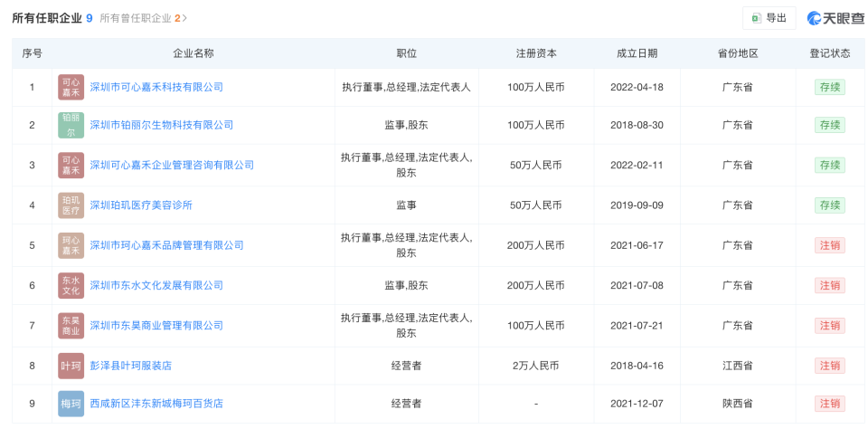The width and height of the screenshot is (868, 429).
Task: Click logo icon of 深圳可心嘉禾企业管理咨询有限公司
Action: [71, 165]
